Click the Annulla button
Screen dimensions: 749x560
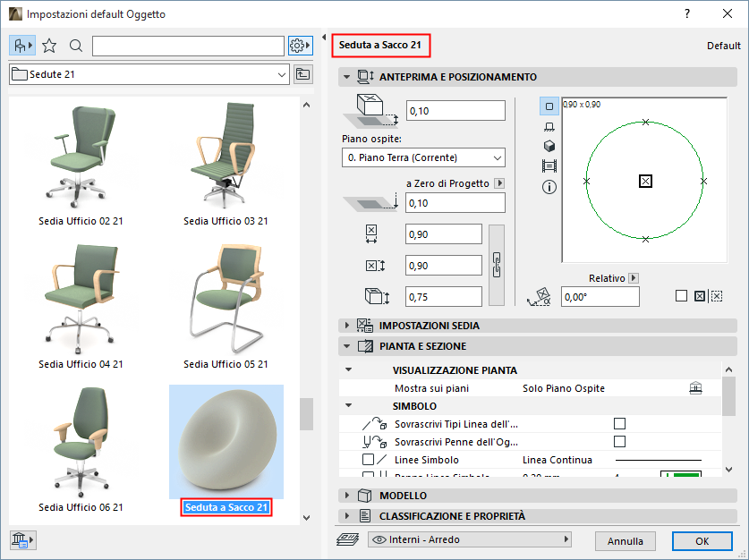625,541
